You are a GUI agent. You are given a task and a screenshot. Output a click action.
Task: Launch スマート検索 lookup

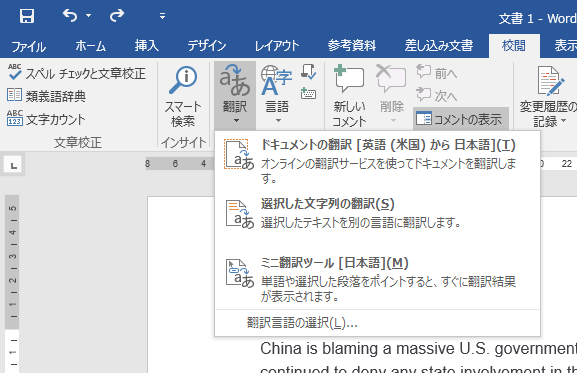183,97
